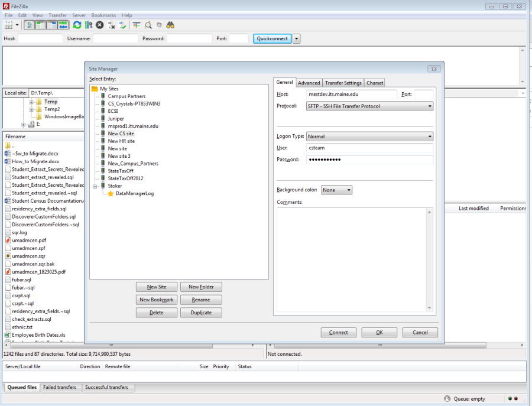The height and width of the screenshot is (406, 532).
Task: Select the msprod1.its.maine.edu site entry
Action: click(133, 126)
